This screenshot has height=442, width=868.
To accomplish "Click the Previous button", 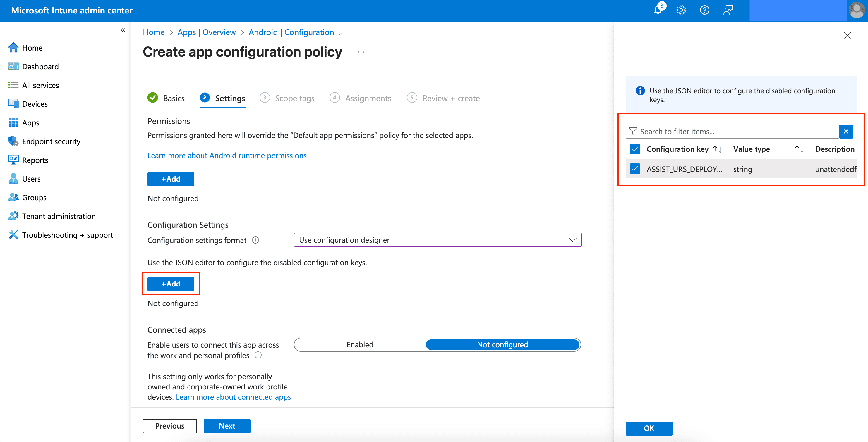I will click(x=170, y=426).
